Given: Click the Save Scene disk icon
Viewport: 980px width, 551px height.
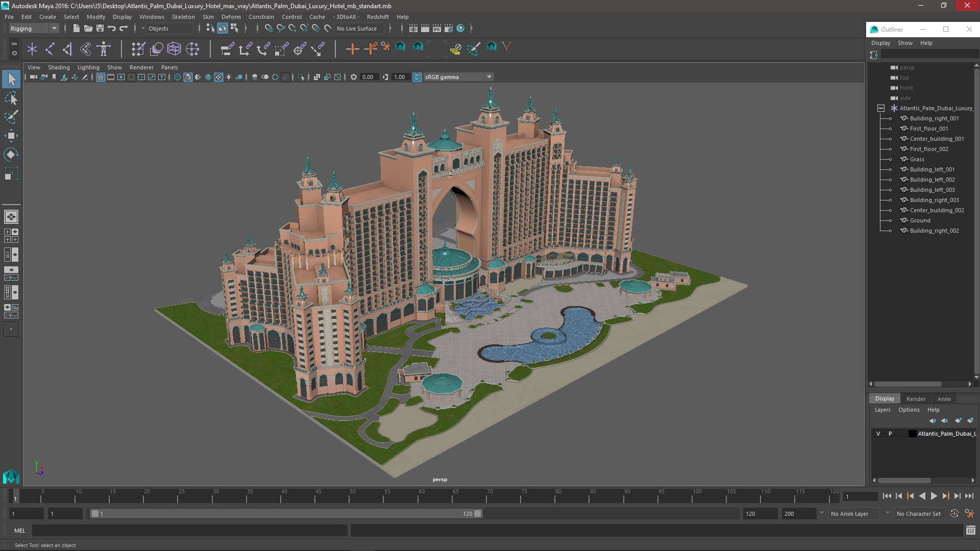Looking at the screenshot, I should 100,29.
